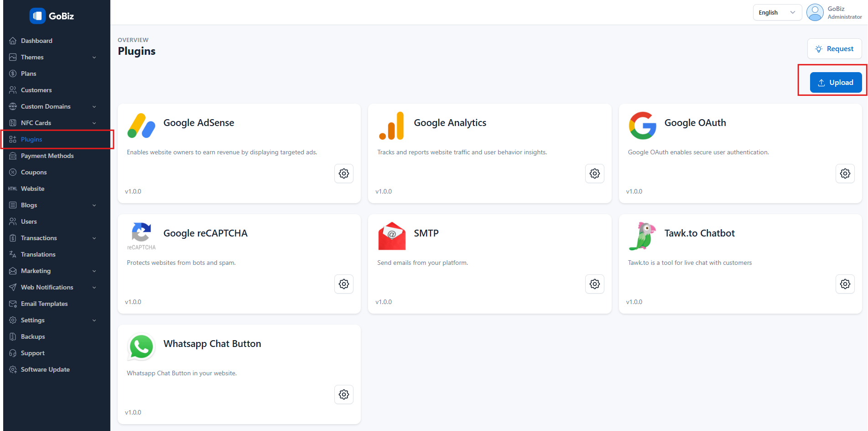Open Payment Methods from the sidebar

click(47, 156)
